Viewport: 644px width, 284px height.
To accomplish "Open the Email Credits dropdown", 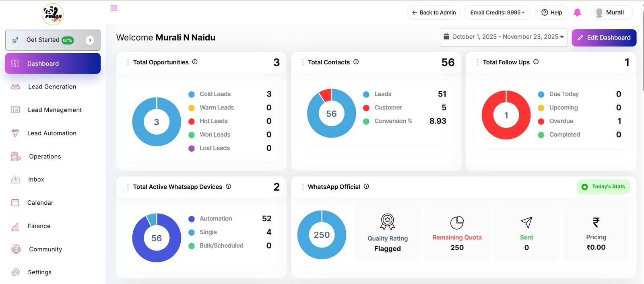I will click(497, 13).
